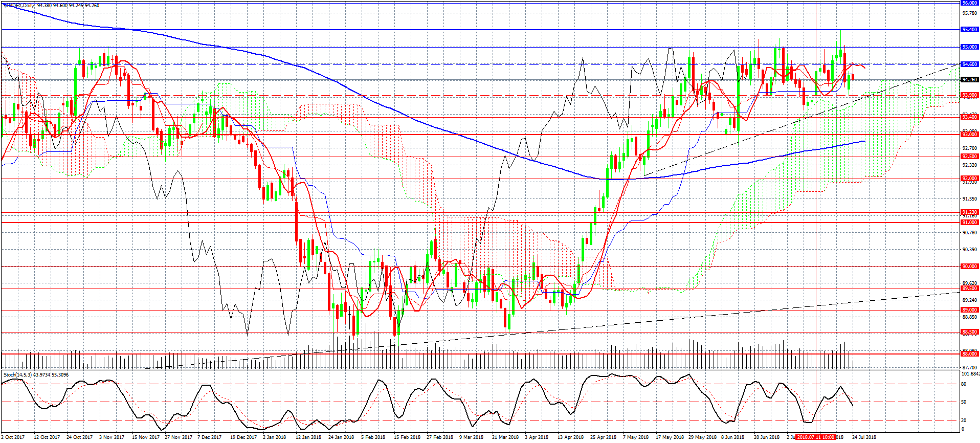The image size is (980, 443).
Task: Click the 12 Oct 2017 date label
Action: click(47, 437)
